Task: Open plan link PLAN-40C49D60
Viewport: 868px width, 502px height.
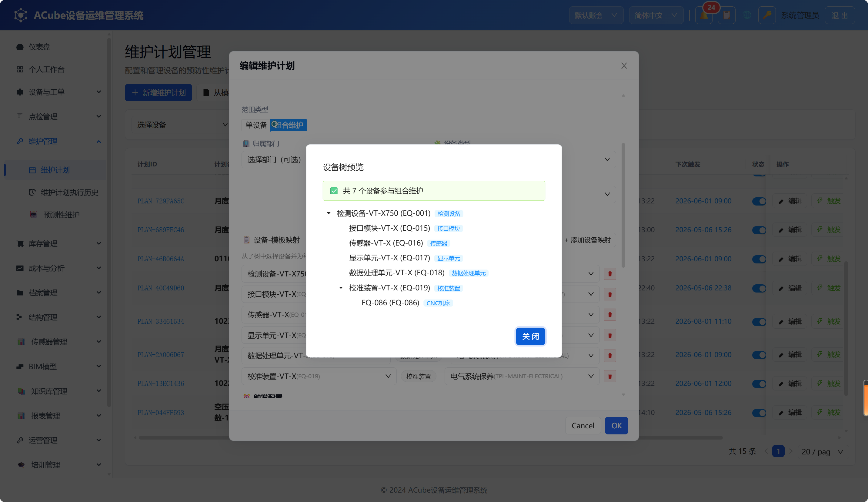Action: coord(161,288)
